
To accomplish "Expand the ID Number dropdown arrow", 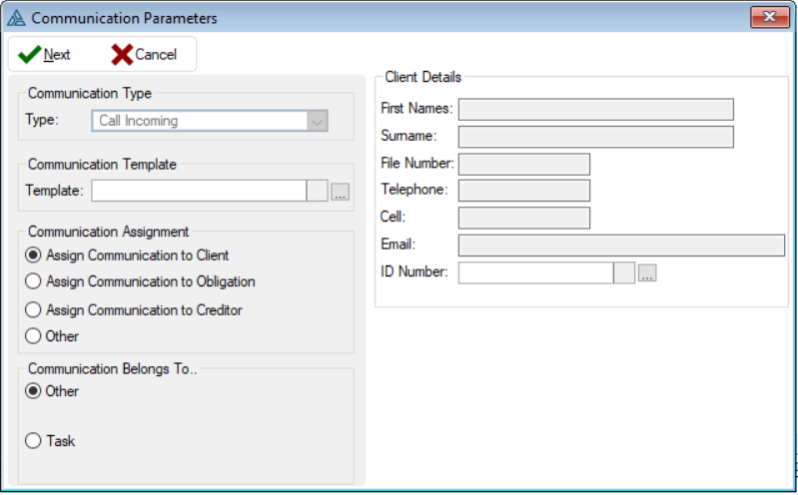I will pos(624,273).
